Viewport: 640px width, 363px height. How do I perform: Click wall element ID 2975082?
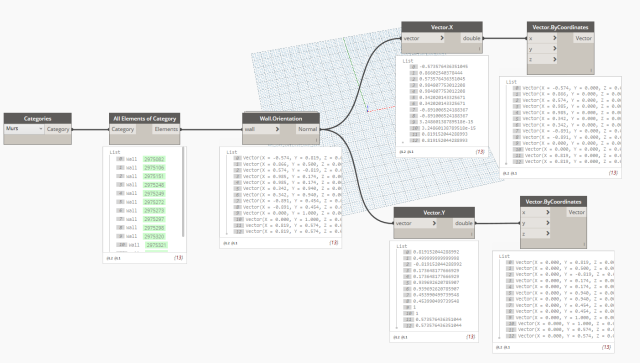(154, 159)
